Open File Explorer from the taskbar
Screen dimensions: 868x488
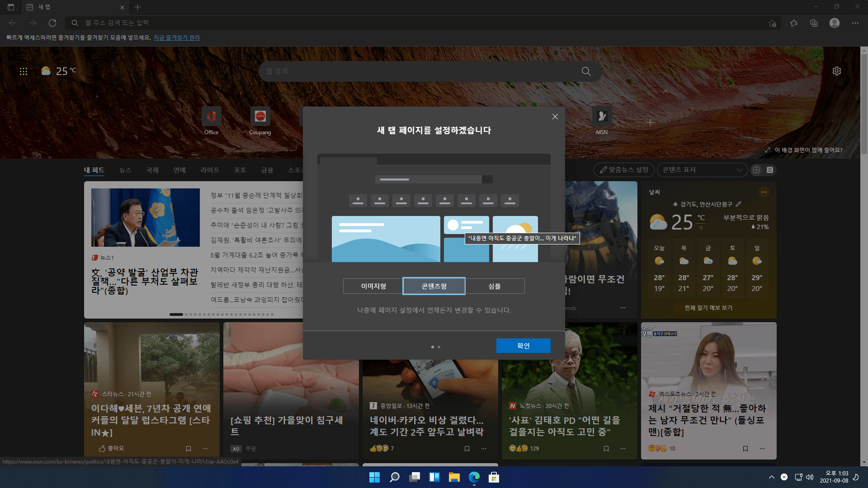pos(454,477)
